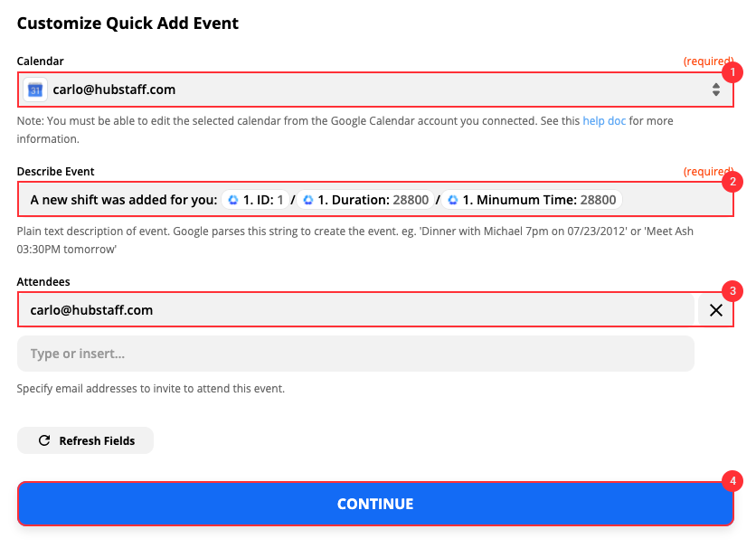Click the red step marker numbered 4

[733, 481]
